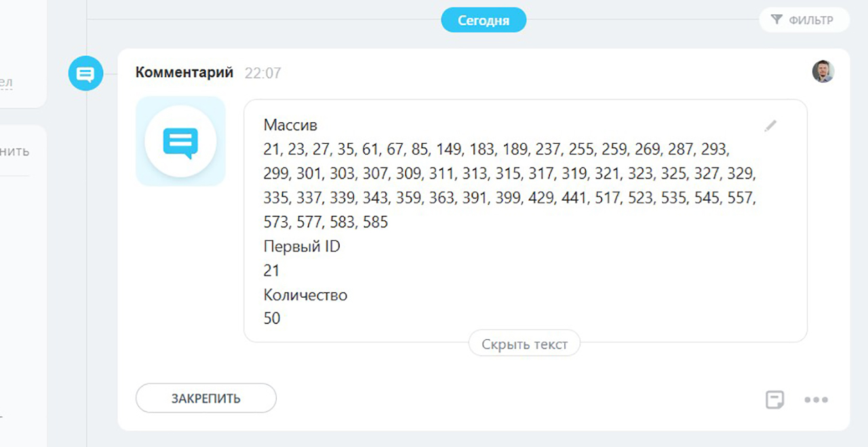Click the "Массив" label text
This screenshot has width=868, height=447.
[x=290, y=125]
